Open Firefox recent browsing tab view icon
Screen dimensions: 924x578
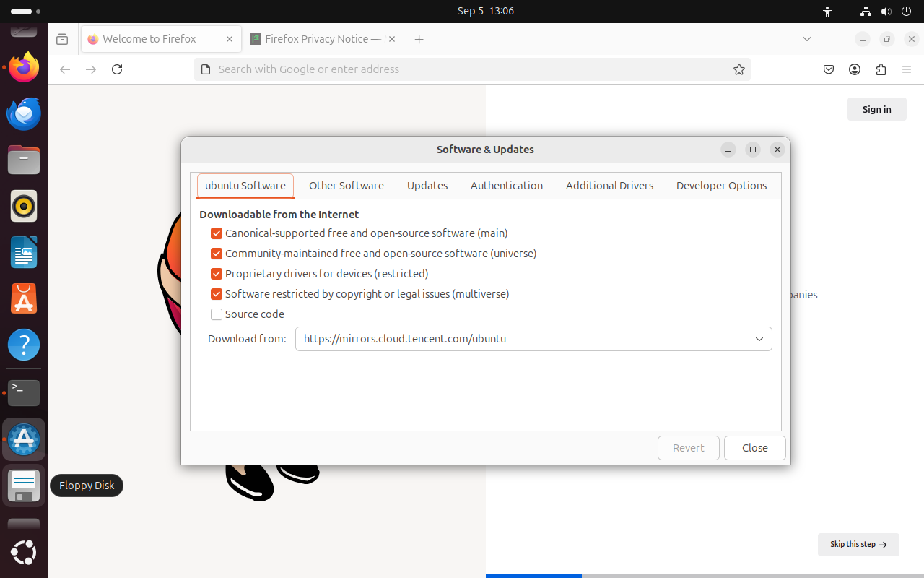(x=62, y=39)
